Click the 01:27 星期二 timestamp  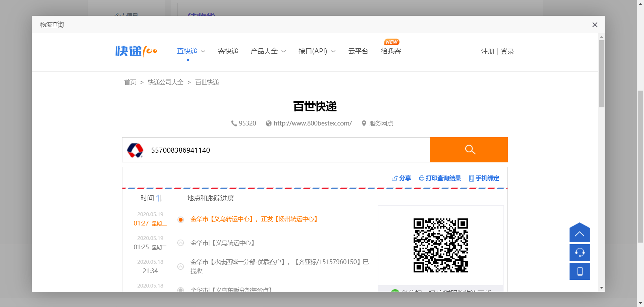(x=150, y=223)
